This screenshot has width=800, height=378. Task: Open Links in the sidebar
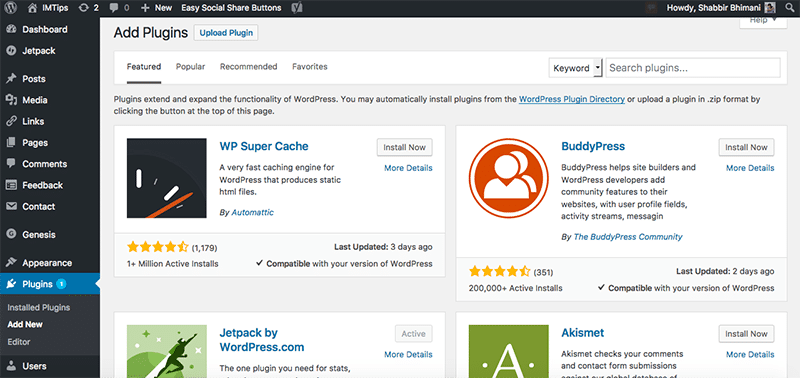[50, 121]
